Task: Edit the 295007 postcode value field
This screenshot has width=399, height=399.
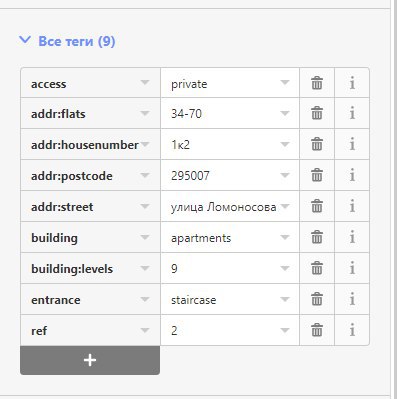Action: [230, 175]
